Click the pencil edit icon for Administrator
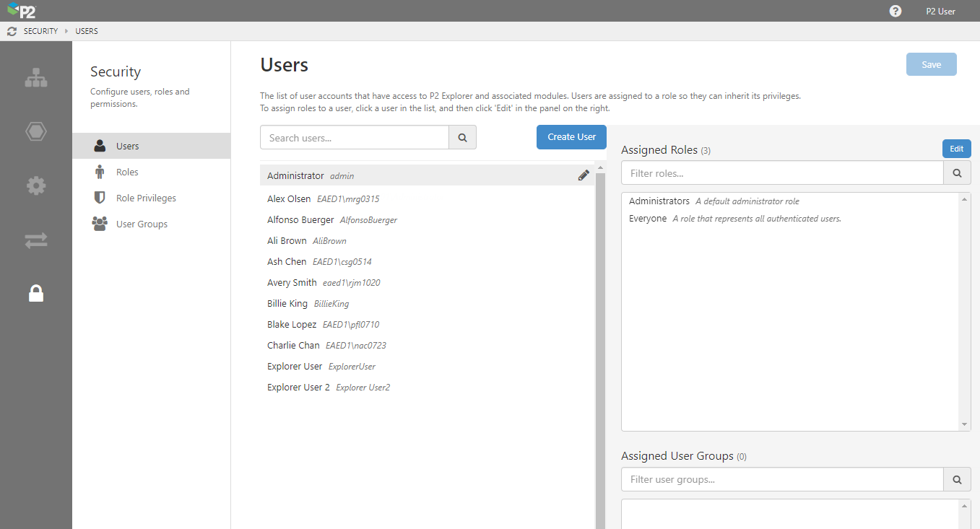 point(584,175)
